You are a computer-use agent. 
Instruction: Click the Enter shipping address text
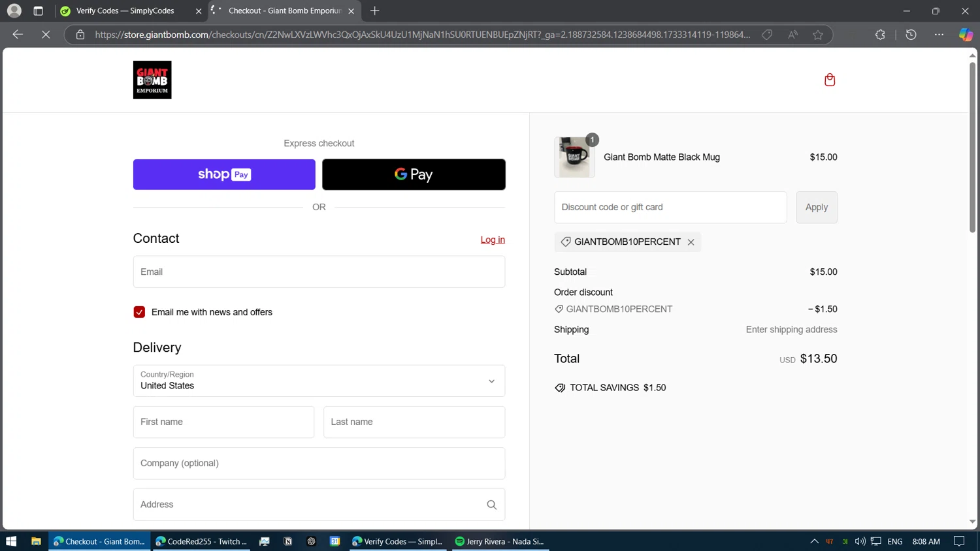click(791, 330)
